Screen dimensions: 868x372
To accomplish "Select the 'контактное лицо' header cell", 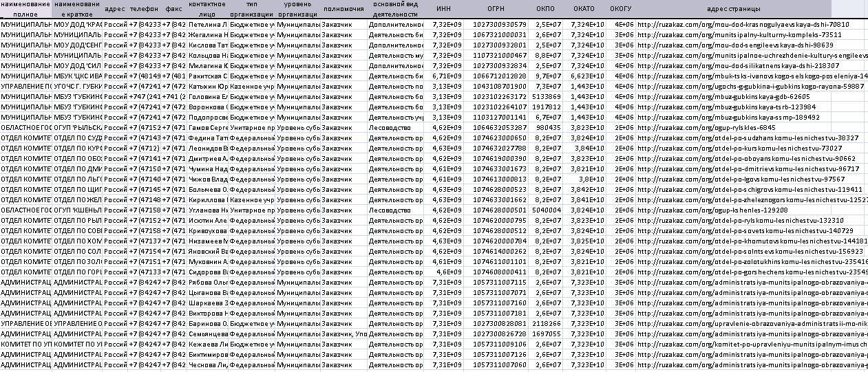I will point(207,9).
